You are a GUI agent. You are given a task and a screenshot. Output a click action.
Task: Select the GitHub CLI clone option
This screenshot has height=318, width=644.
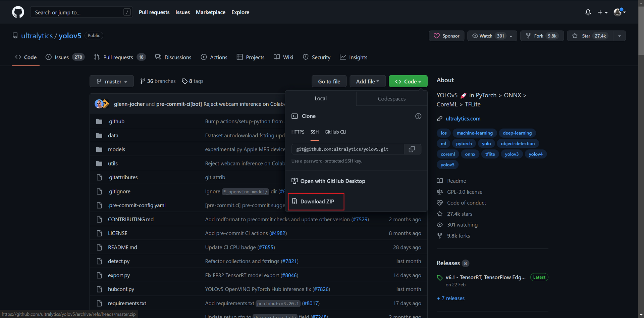tap(335, 132)
